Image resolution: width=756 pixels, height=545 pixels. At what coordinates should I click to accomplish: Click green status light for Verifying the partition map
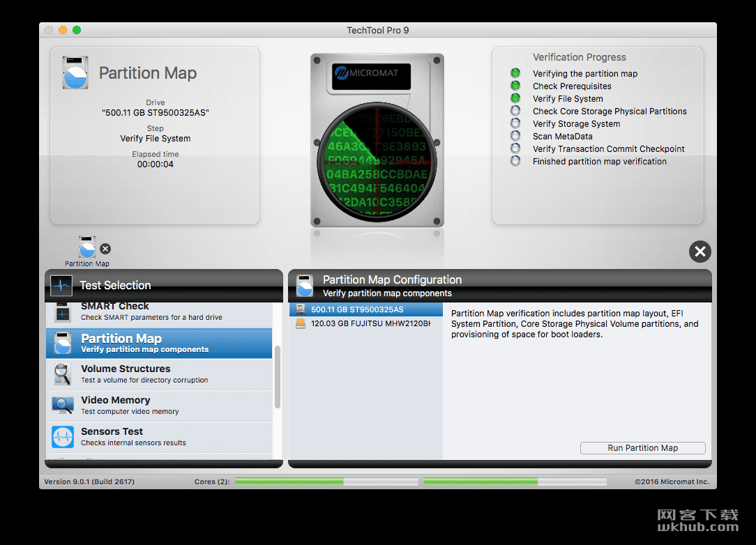point(515,73)
